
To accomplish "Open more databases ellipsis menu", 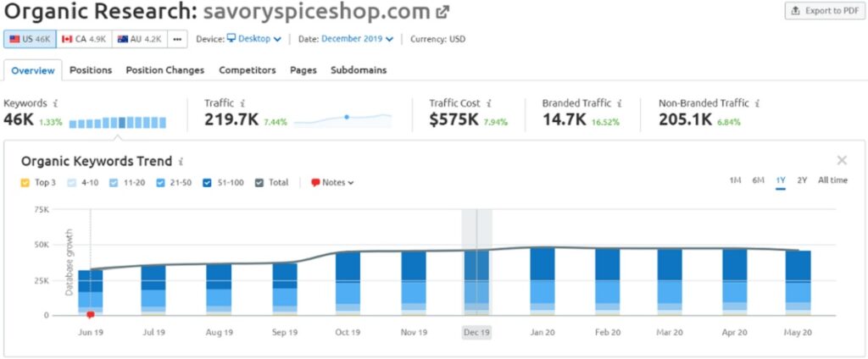I will [x=177, y=39].
